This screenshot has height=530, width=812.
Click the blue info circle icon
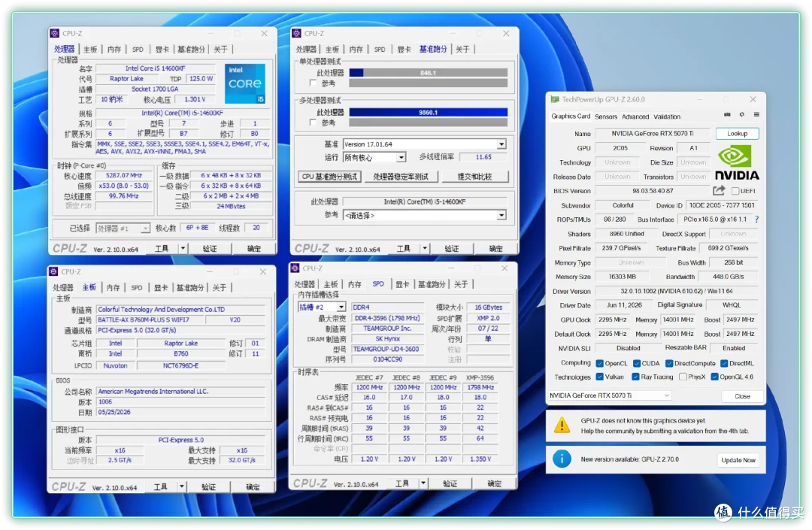[x=562, y=459]
